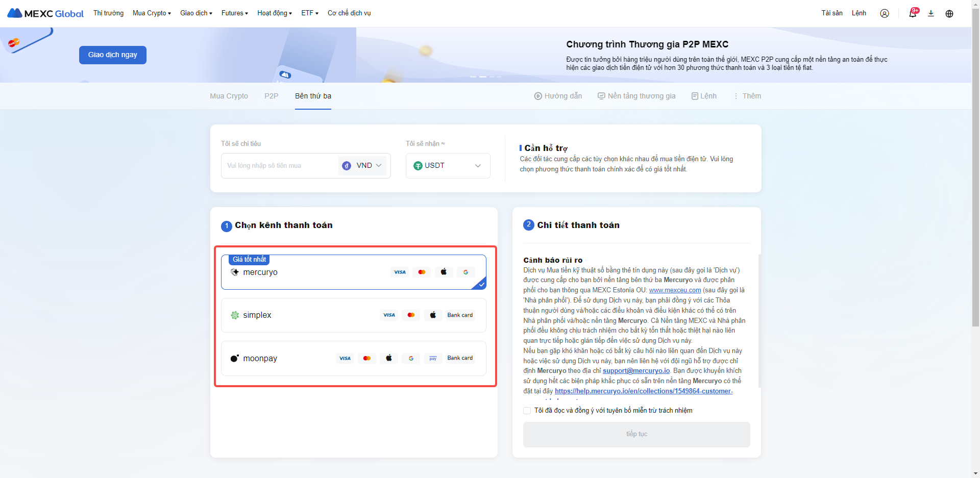This screenshot has height=478, width=980.
Task: Select the moonpay payment channel
Action: [x=353, y=358]
